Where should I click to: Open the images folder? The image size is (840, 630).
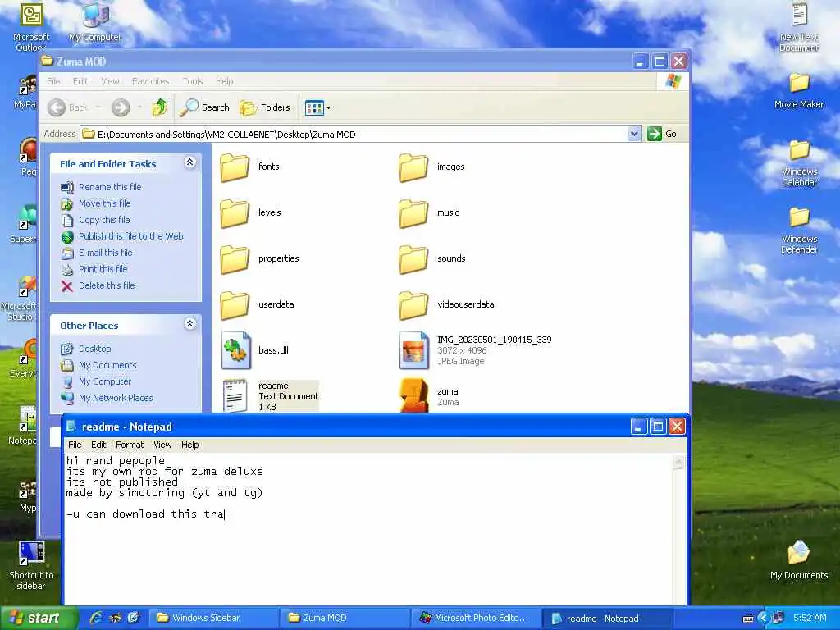click(413, 167)
